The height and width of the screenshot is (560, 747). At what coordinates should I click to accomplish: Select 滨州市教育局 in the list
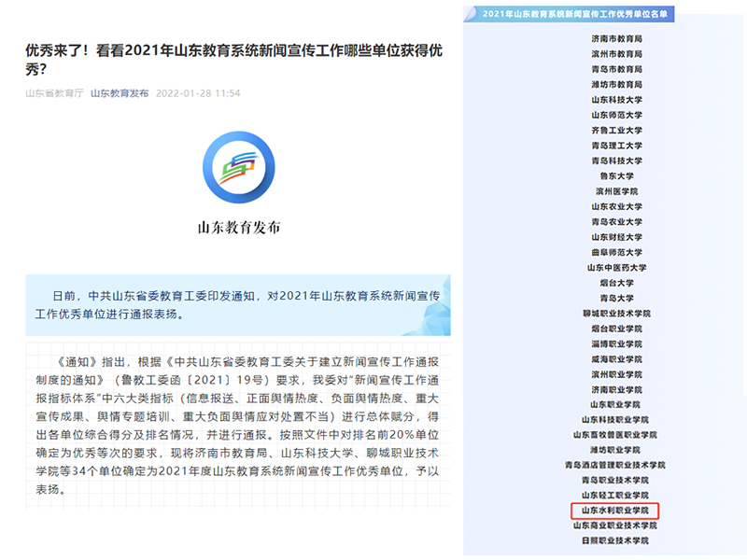tap(616, 54)
